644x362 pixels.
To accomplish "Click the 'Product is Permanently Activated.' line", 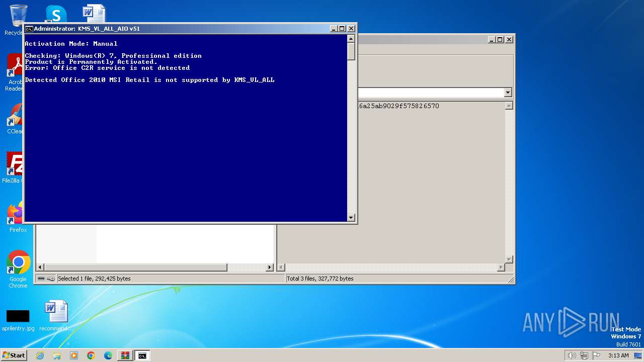I will click(91, 62).
